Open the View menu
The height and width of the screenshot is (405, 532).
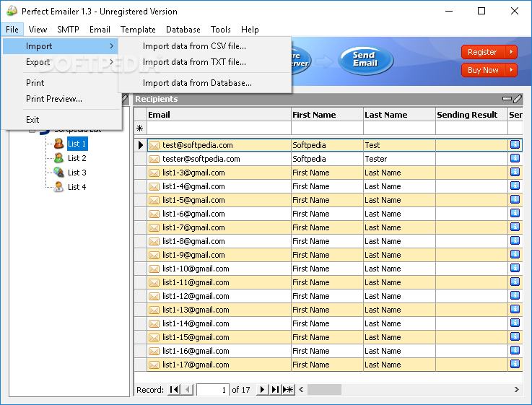pyautogui.click(x=38, y=30)
